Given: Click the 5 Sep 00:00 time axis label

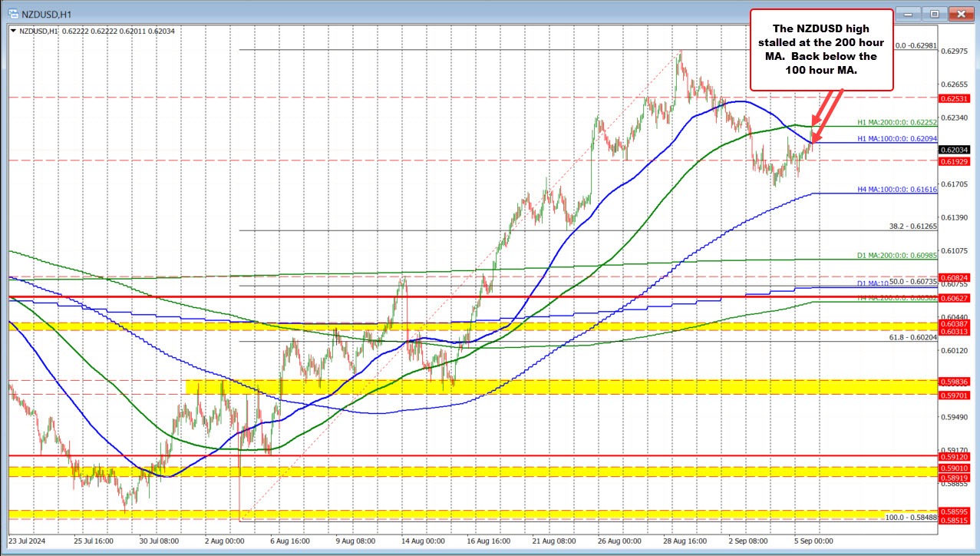Looking at the screenshot, I should coord(812,541).
